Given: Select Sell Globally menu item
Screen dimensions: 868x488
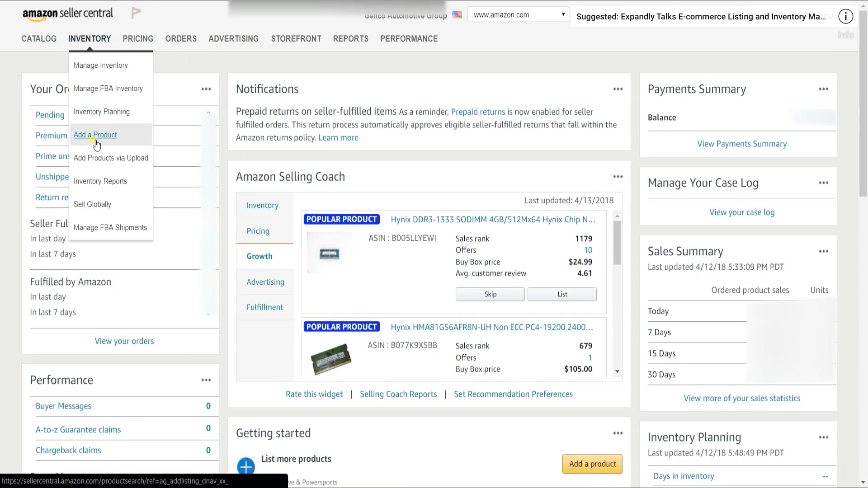Looking at the screenshot, I should tap(111, 204).
